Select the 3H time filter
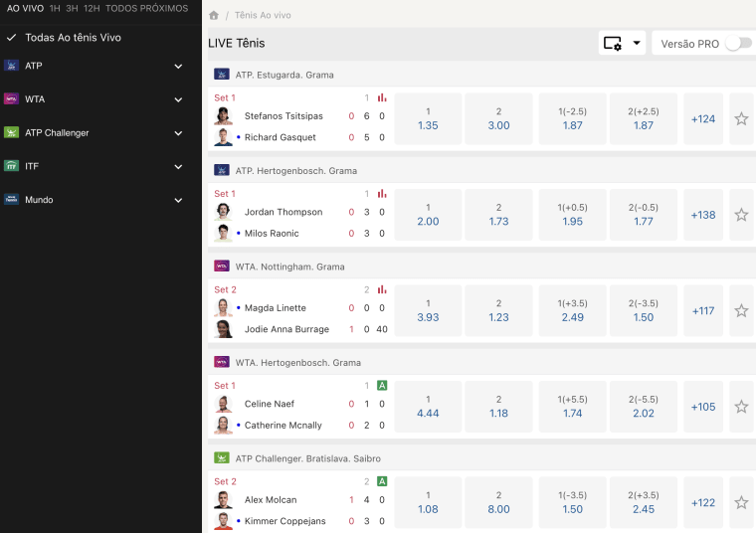The image size is (756, 533). (72, 9)
